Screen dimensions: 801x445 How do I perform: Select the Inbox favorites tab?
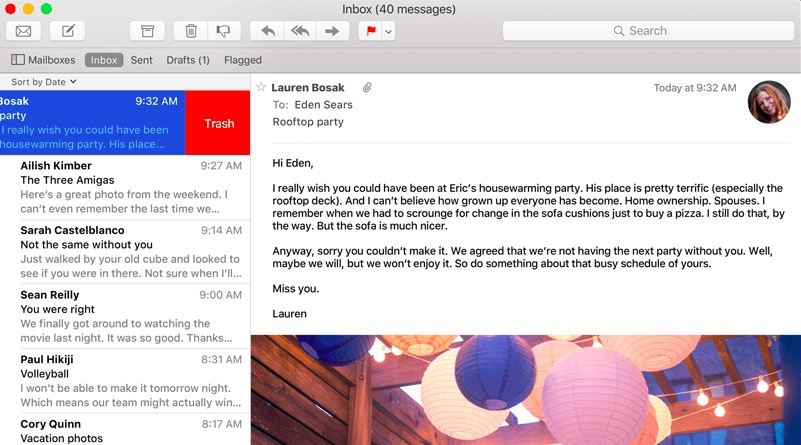click(104, 60)
